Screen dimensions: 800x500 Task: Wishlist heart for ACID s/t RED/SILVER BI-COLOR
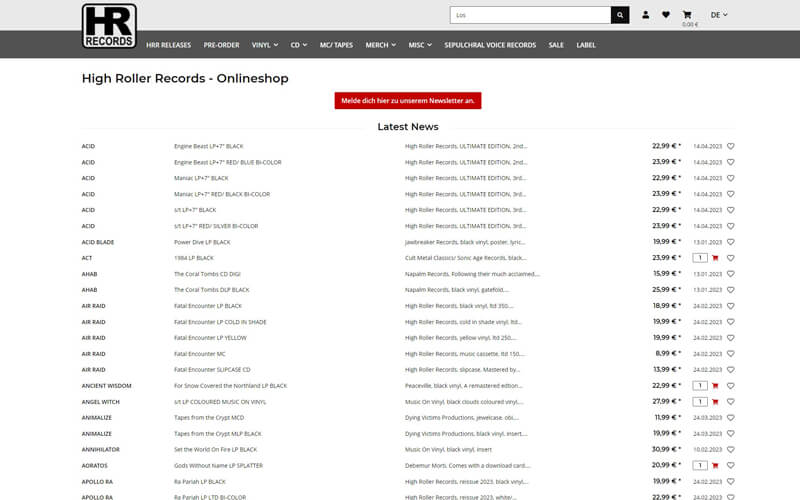pos(731,226)
